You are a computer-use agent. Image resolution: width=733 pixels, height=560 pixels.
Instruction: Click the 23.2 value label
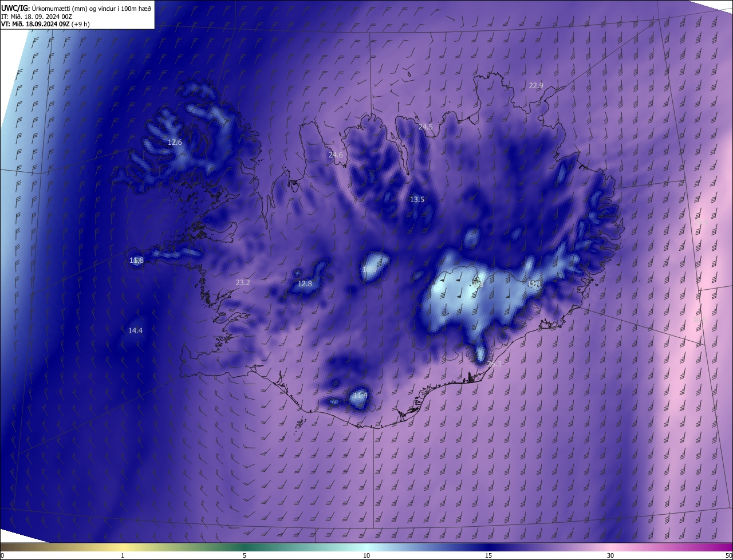pyautogui.click(x=243, y=282)
